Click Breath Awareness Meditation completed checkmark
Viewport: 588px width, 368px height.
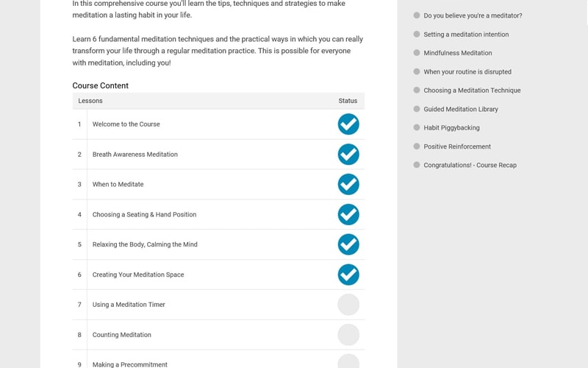point(348,155)
